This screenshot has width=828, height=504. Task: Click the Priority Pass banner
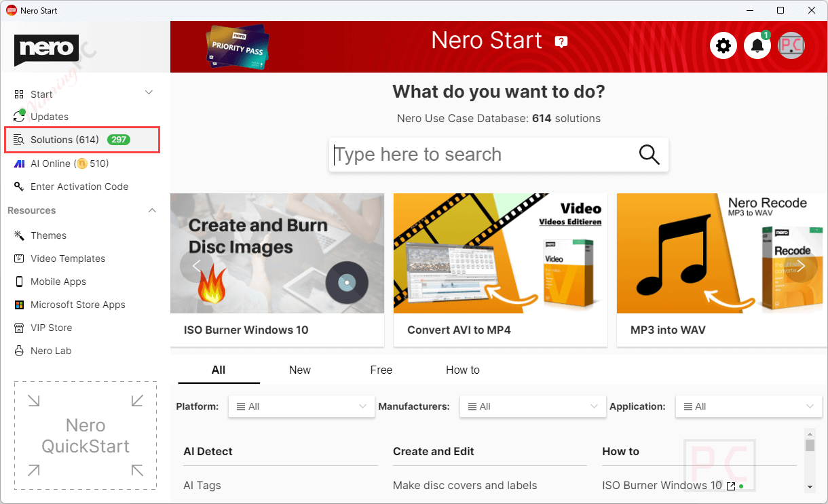coord(238,47)
